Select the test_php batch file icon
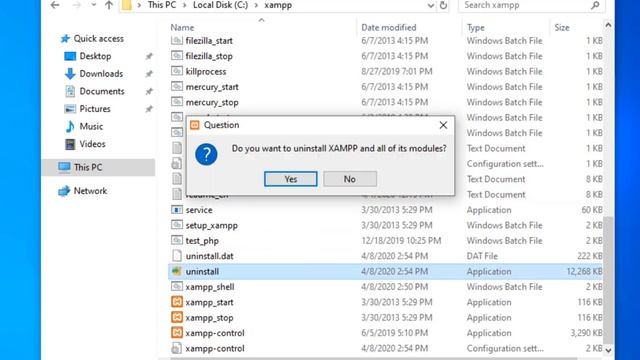 click(x=177, y=240)
